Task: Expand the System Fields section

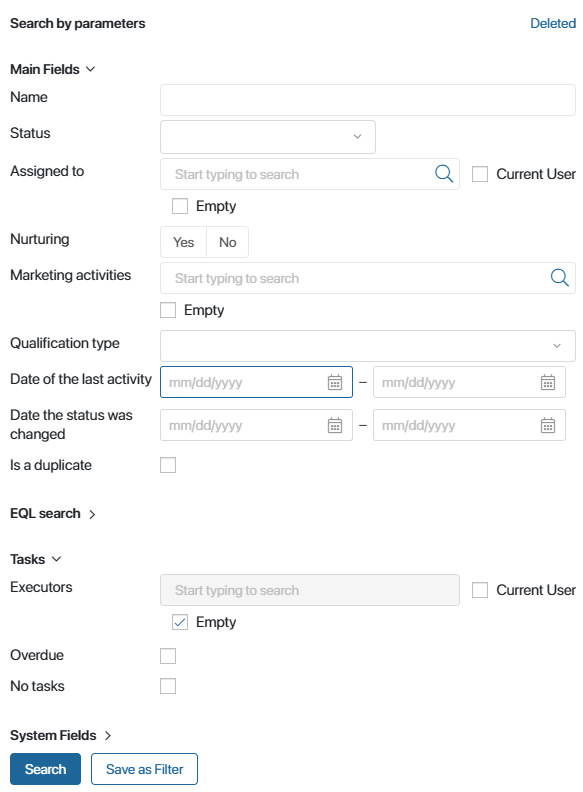Action: coord(61,735)
